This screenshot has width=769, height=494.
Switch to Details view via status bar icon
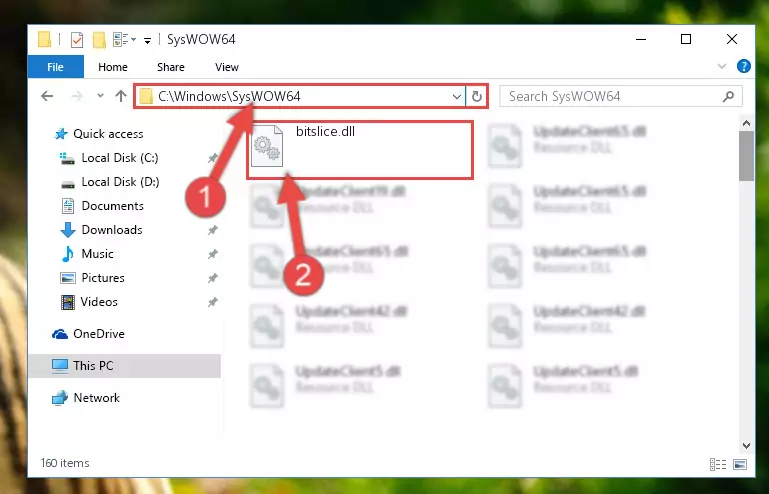click(718, 464)
